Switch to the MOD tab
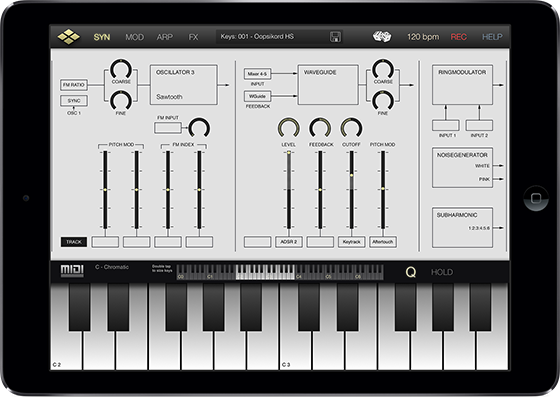The height and width of the screenshot is (398, 560). point(134,37)
